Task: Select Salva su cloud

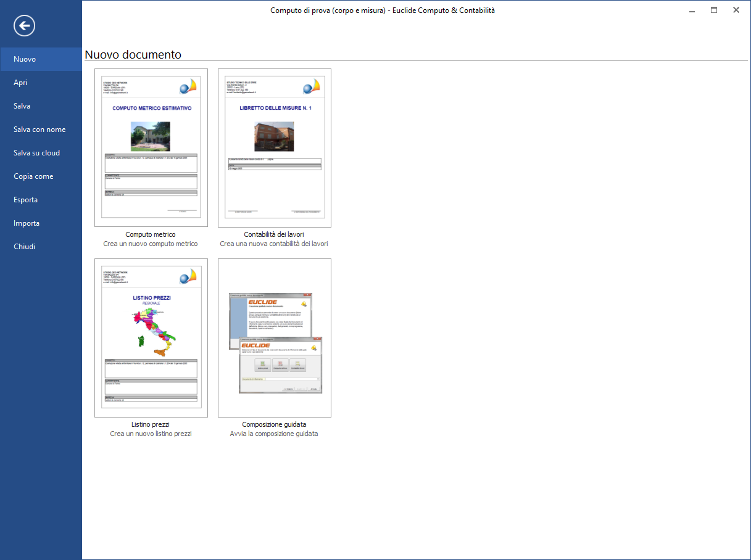Action: [36, 153]
